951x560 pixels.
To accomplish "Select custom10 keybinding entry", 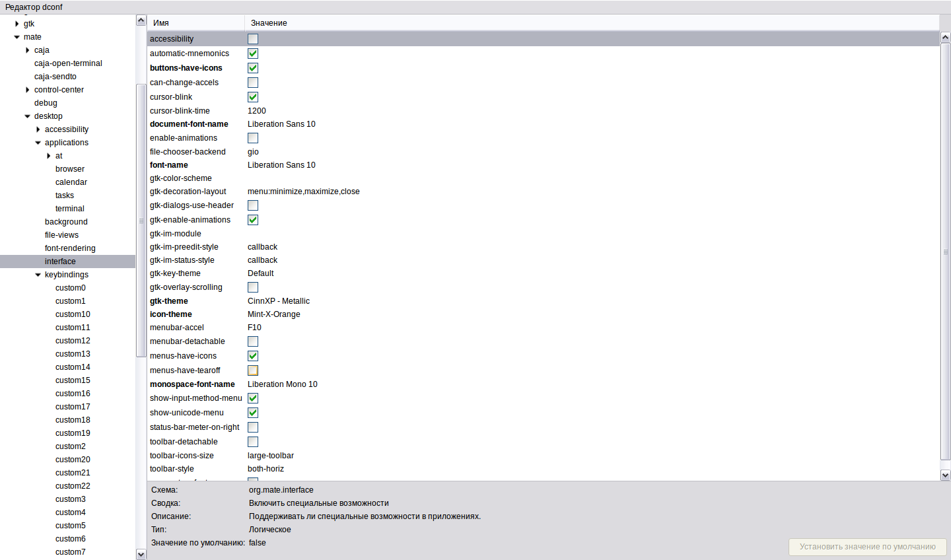I will [73, 314].
